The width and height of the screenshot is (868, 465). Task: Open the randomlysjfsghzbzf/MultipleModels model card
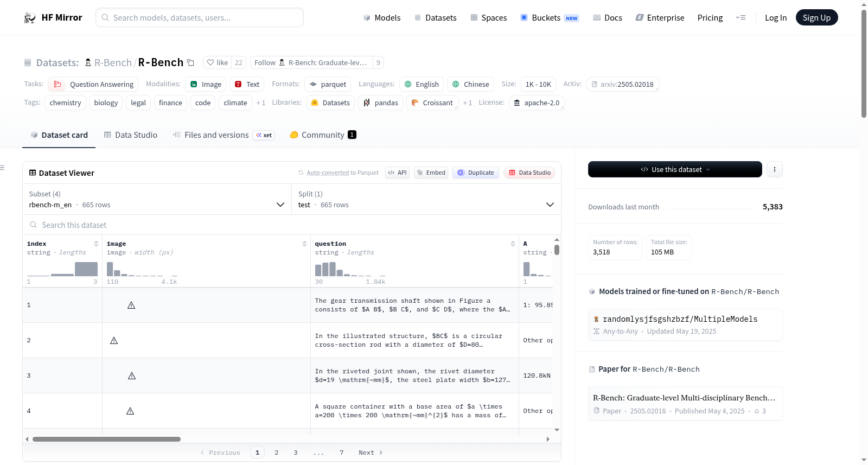click(685, 324)
